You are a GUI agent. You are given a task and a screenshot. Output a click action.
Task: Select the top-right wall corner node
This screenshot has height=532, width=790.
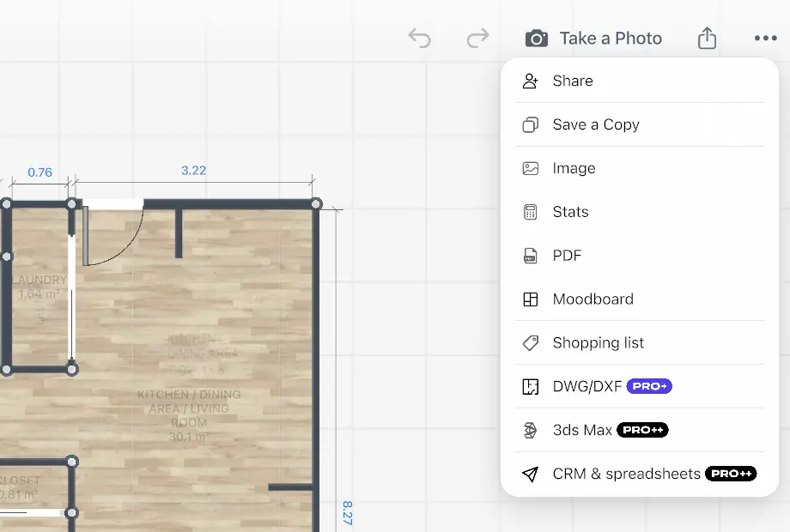click(x=316, y=204)
